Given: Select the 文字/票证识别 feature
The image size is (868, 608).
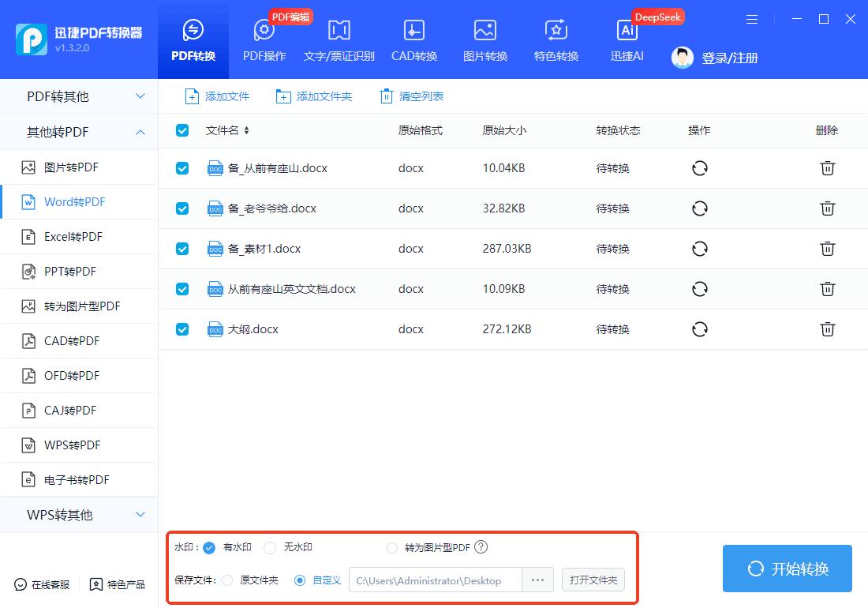Looking at the screenshot, I should 339,39.
